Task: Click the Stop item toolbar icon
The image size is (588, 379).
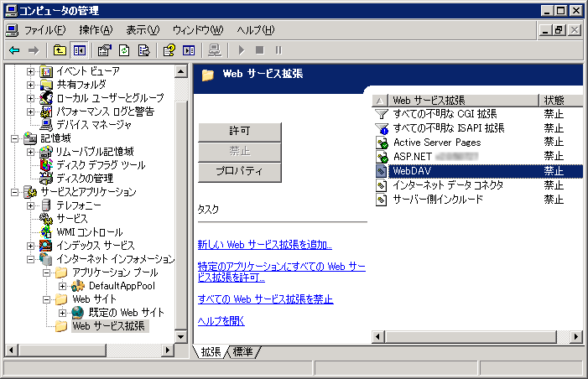Action: tap(259, 50)
